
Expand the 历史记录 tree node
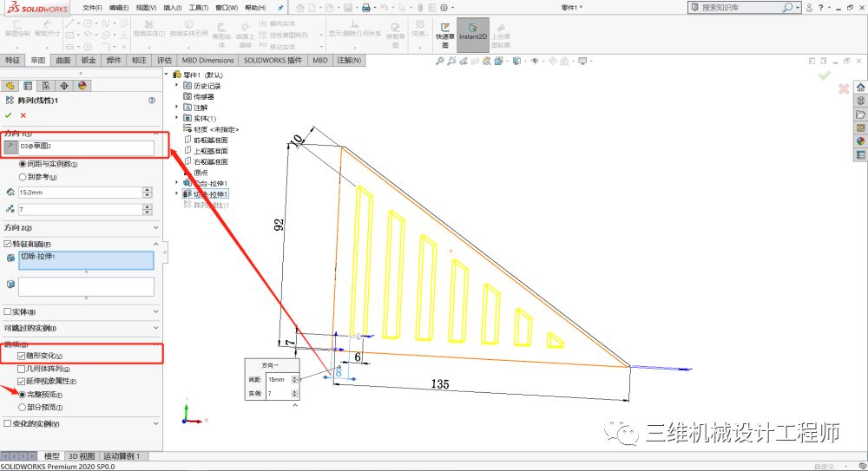click(x=177, y=85)
